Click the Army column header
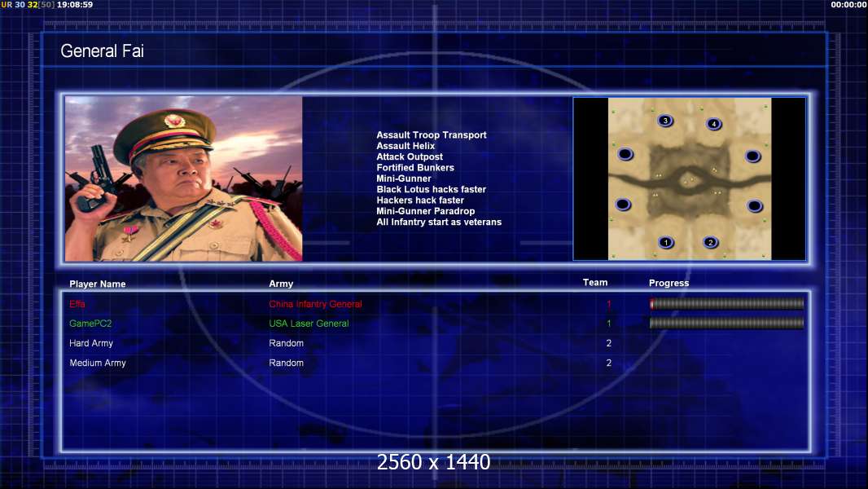 [281, 284]
